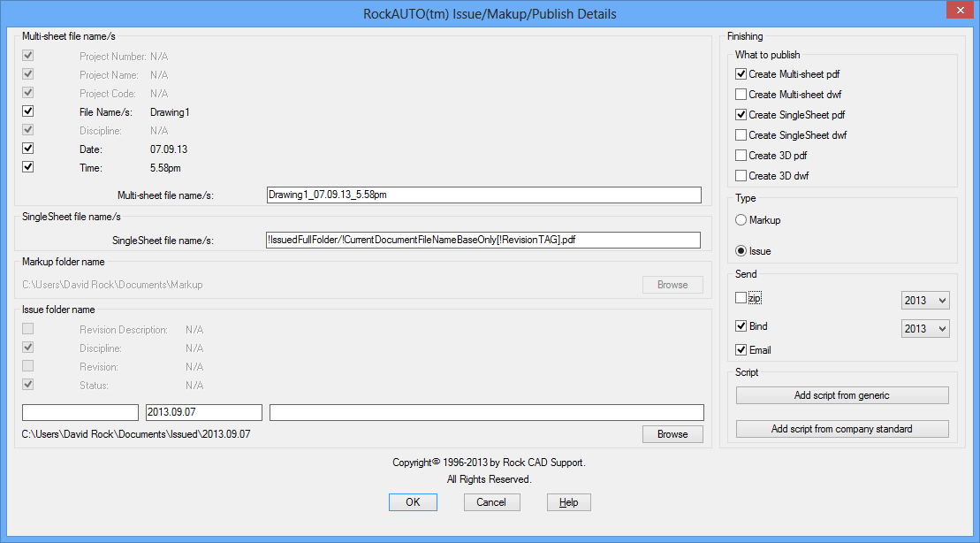The width and height of the screenshot is (980, 543).
Task: Select the Markup radio button
Action: [x=741, y=220]
